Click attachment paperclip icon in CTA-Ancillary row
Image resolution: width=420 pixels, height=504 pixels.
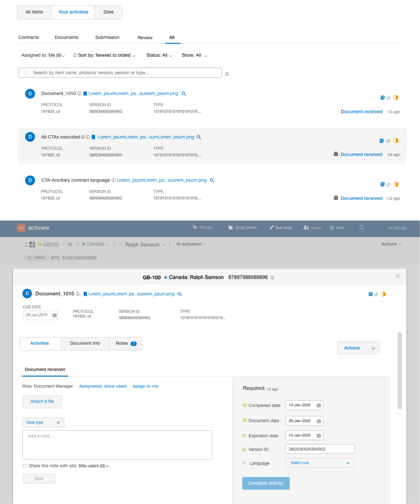tap(389, 185)
